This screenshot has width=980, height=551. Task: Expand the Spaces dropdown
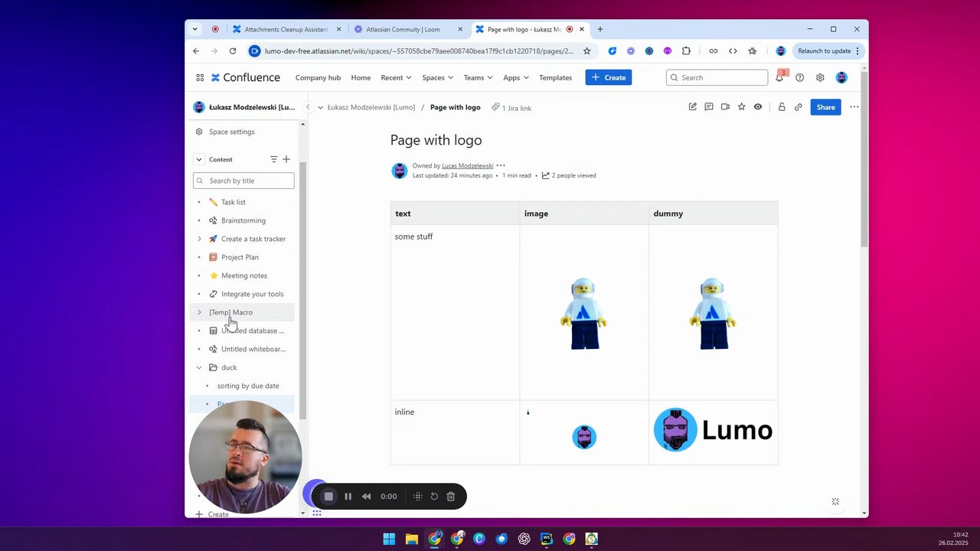438,77
